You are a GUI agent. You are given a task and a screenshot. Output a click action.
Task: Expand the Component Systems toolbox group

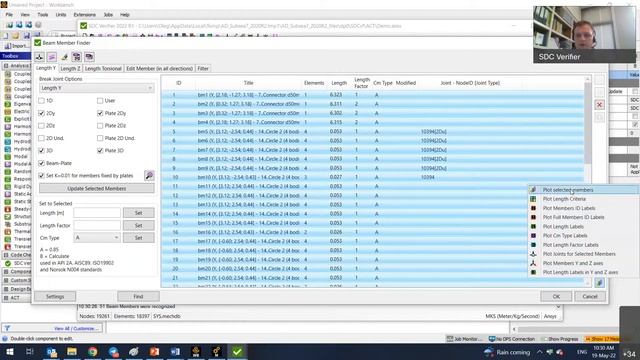(6, 271)
